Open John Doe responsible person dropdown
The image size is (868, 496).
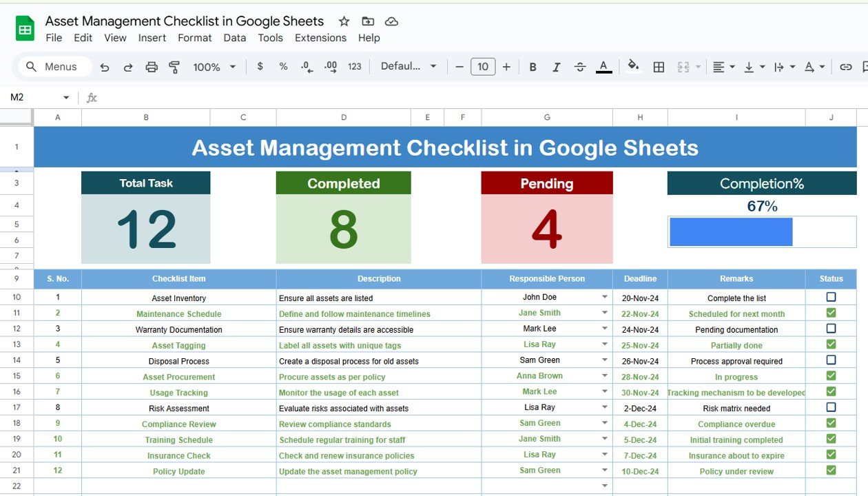[605, 297]
